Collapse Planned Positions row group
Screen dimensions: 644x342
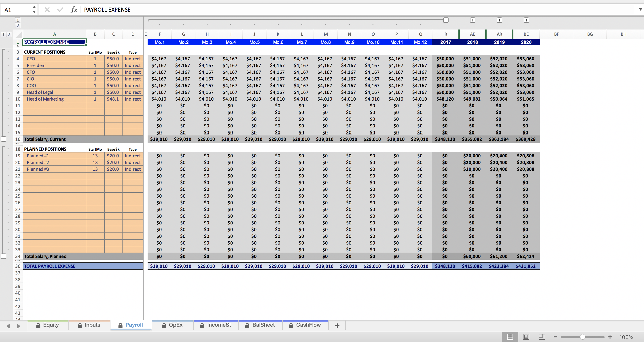coord(4,256)
